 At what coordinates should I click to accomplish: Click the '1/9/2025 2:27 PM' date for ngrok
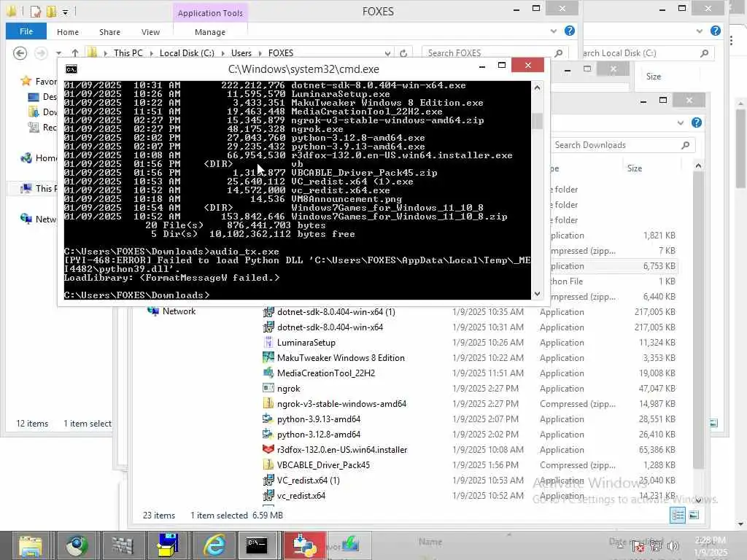(x=485, y=389)
